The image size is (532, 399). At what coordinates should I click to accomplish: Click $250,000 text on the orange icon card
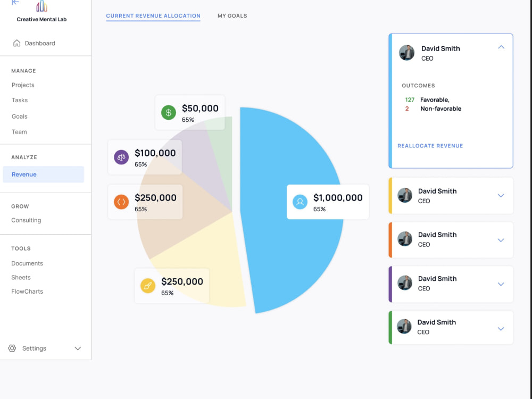pos(155,198)
